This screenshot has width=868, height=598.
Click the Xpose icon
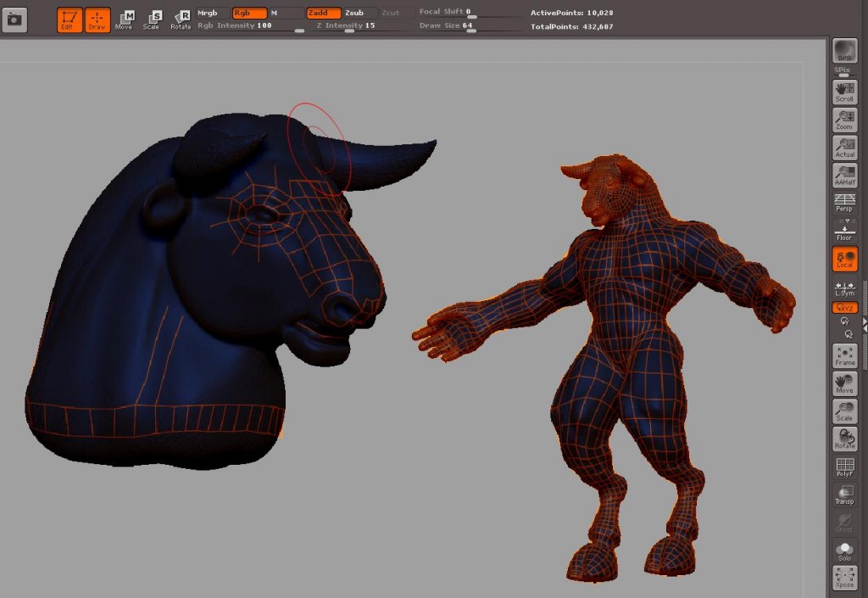(844, 578)
